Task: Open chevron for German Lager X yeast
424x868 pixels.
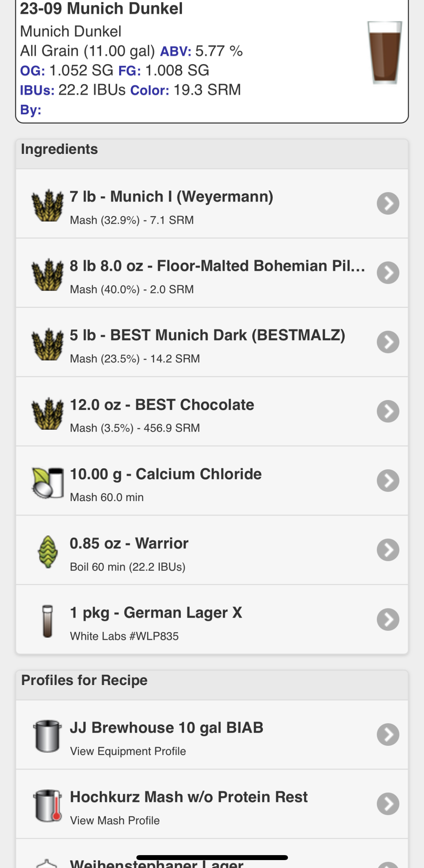Action: [x=388, y=619]
